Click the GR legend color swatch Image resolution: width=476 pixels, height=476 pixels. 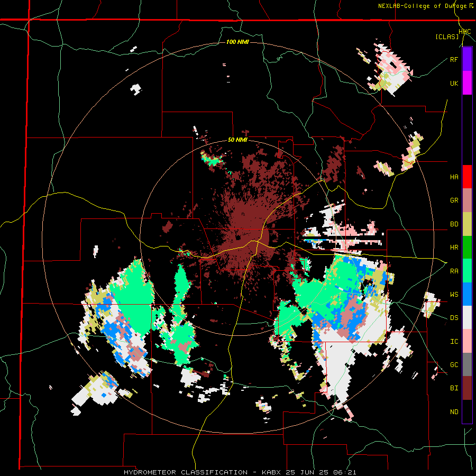(x=467, y=200)
